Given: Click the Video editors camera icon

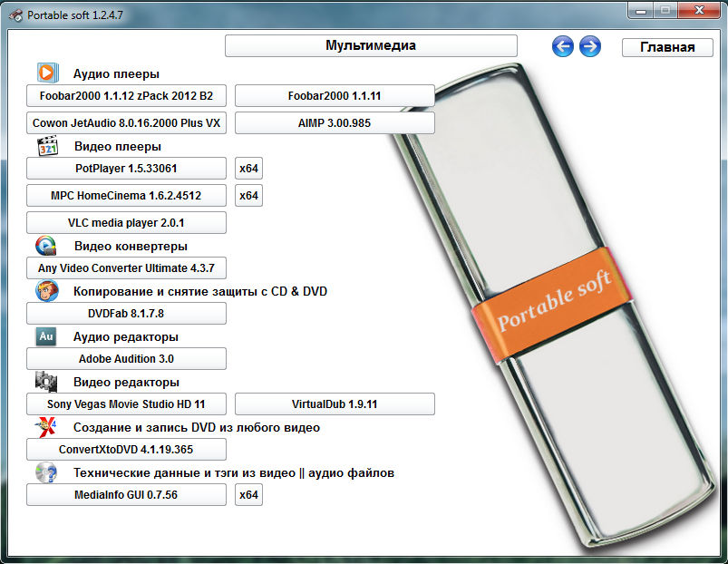Looking at the screenshot, I should tap(46, 381).
